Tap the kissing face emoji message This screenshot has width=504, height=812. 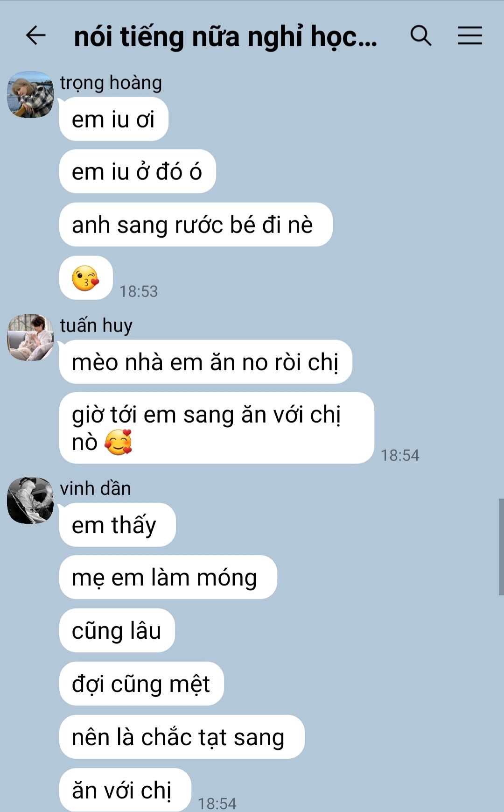point(86,278)
